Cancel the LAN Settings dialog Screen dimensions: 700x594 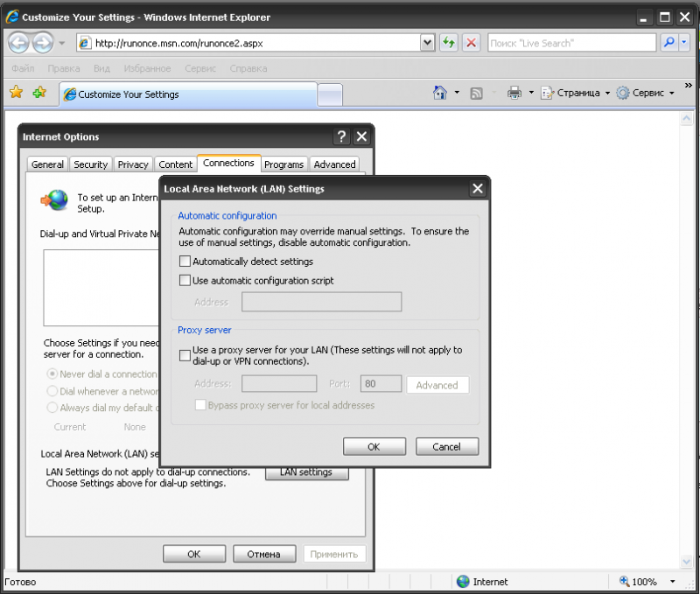point(447,447)
